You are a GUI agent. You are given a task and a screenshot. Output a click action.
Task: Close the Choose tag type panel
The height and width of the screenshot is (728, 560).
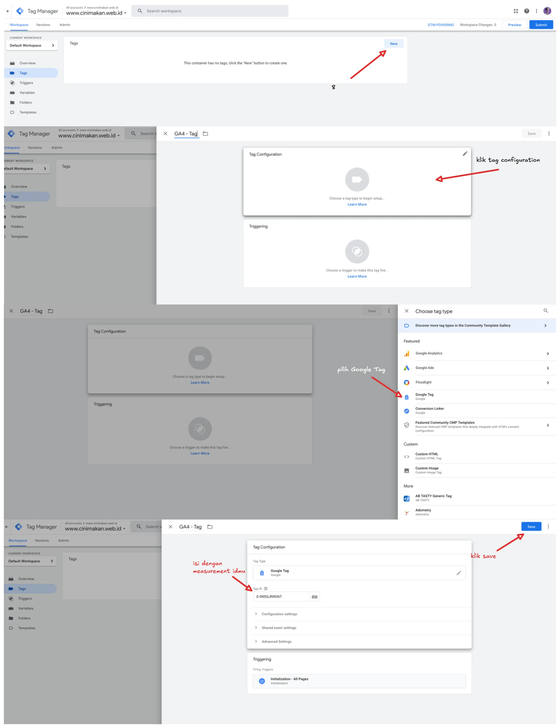pyautogui.click(x=406, y=311)
